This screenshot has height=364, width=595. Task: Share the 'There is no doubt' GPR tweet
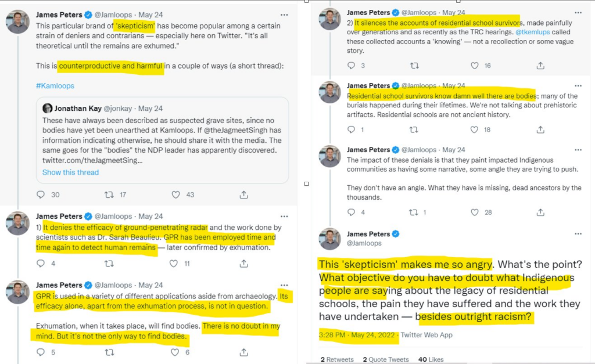[x=244, y=352]
